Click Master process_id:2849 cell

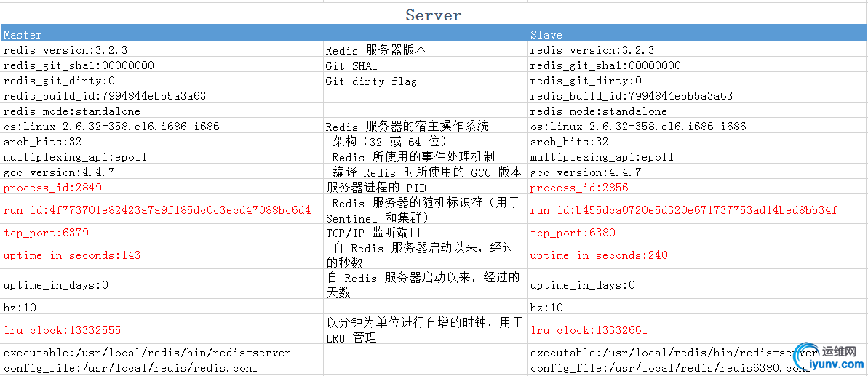pyautogui.click(x=162, y=187)
